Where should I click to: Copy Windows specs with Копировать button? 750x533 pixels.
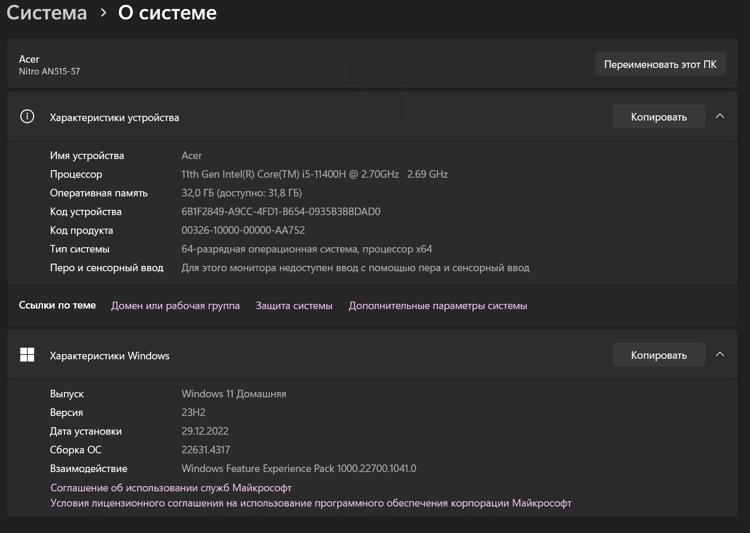click(x=658, y=355)
